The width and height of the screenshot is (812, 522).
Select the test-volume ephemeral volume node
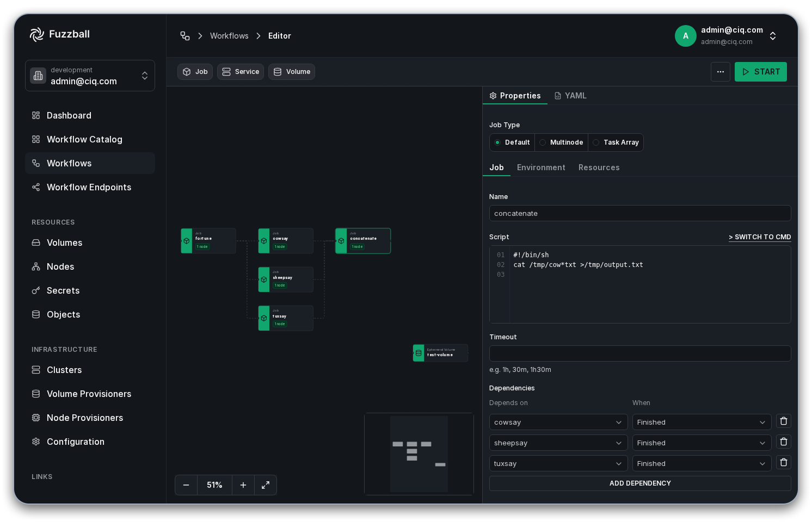click(x=440, y=353)
